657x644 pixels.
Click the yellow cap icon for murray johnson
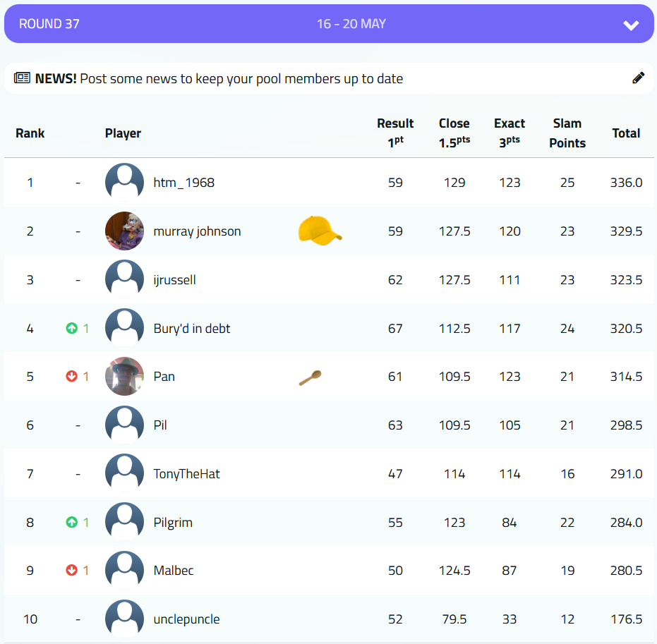320,231
